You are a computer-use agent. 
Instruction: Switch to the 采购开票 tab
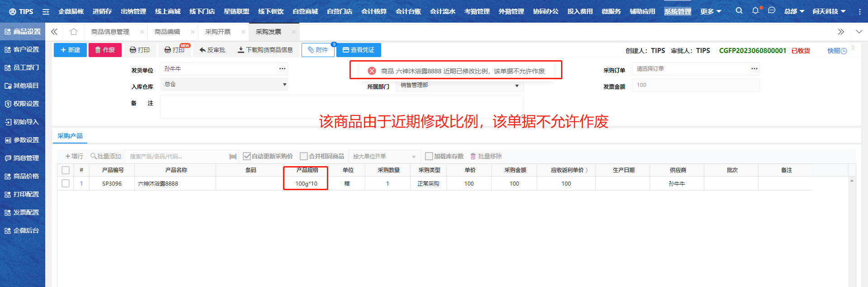(218, 32)
